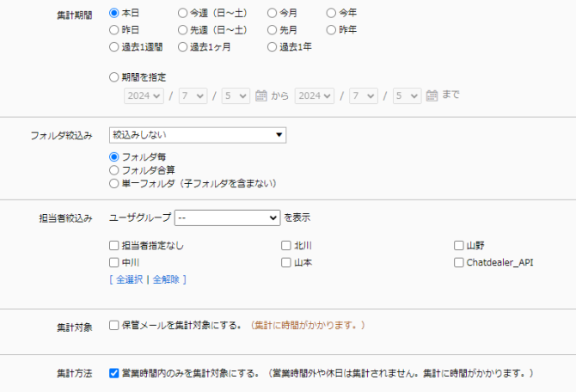Uncheck 営業時間内のみを集計対象にする

click(x=114, y=374)
